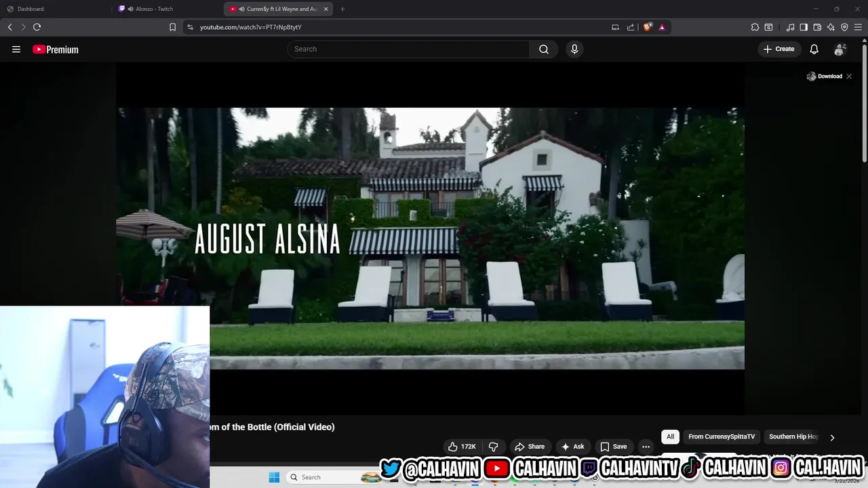This screenshot has height=488, width=868.
Task: Click the video player to pause
Action: point(431,239)
